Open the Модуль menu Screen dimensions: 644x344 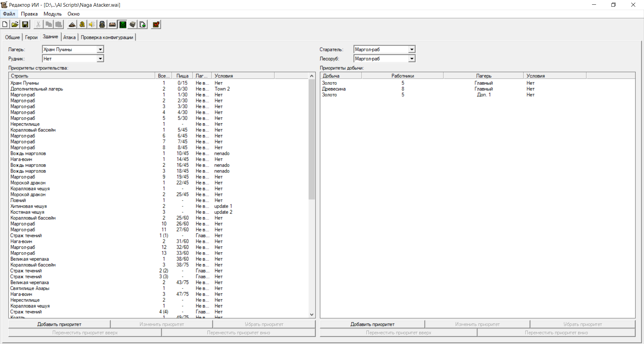click(52, 14)
